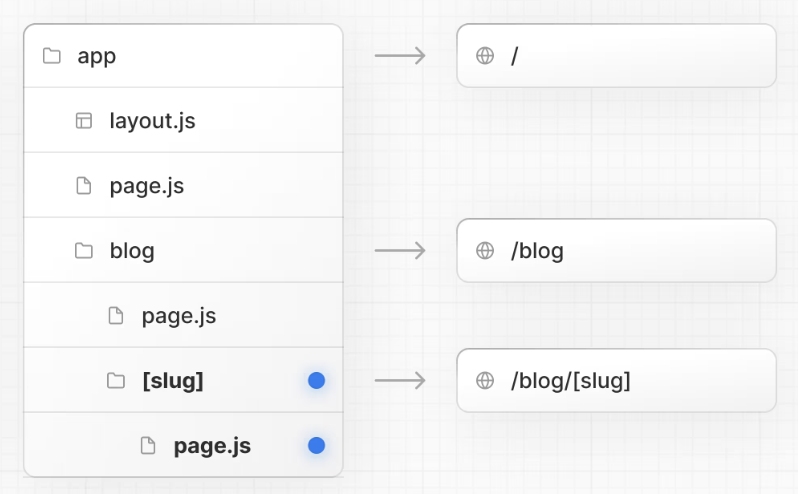Click the blue dot on bold page.js row
This screenshot has width=798, height=494.
pyautogui.click(x=316, y=446)
